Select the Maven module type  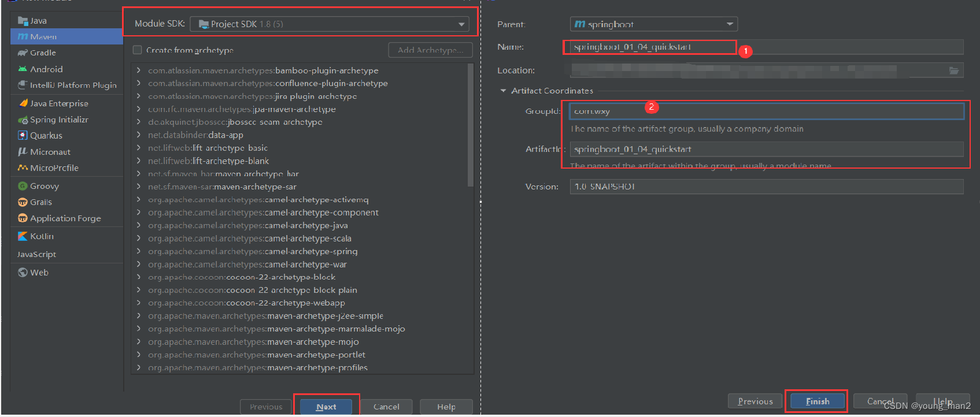(66, 36)
